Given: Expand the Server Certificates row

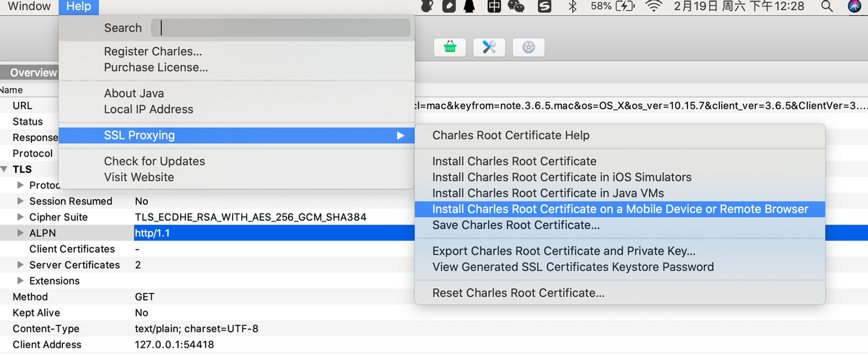Looking at the screenshot, I should click(x=21, y=265).
